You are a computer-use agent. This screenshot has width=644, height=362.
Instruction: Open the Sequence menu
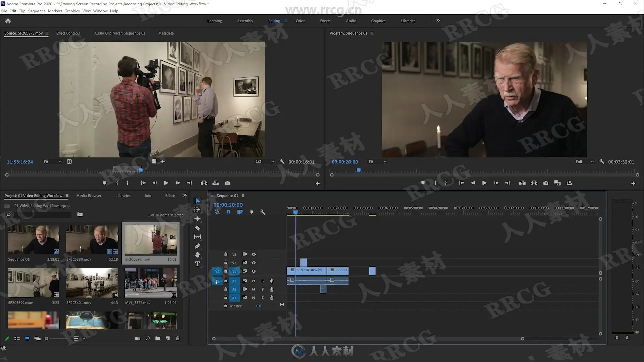pos(37,11)
